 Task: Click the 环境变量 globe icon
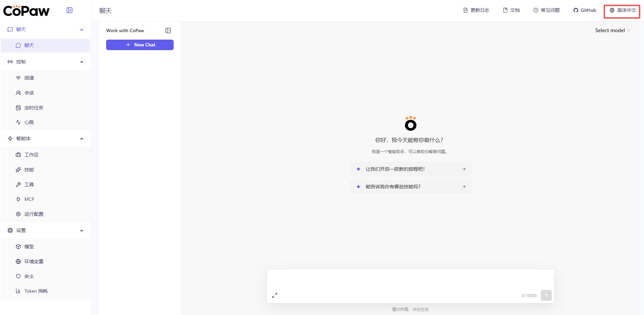(x=18, y=261)
